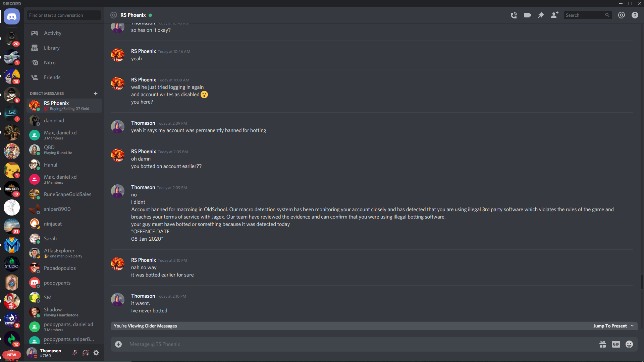644x362 pixels.
Task: Add friends to DM
Action: coord(554,15)
